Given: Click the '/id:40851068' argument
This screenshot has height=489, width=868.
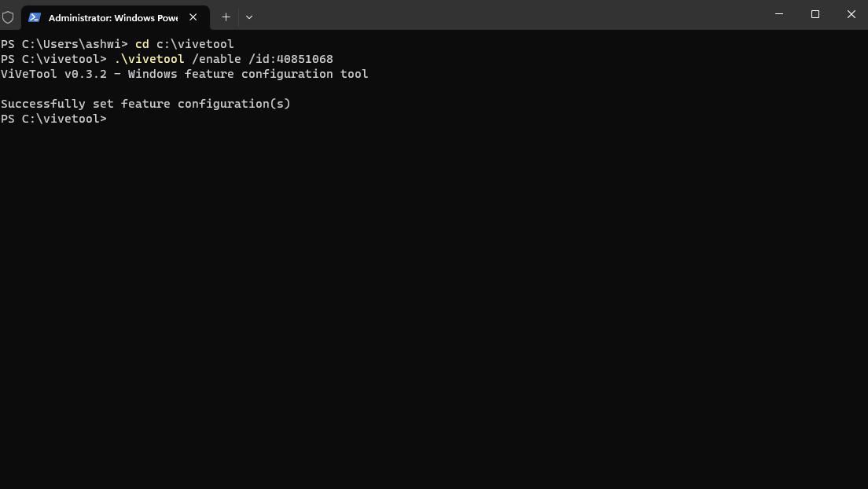Looking at the screenshot, I should tap(291, 59).
